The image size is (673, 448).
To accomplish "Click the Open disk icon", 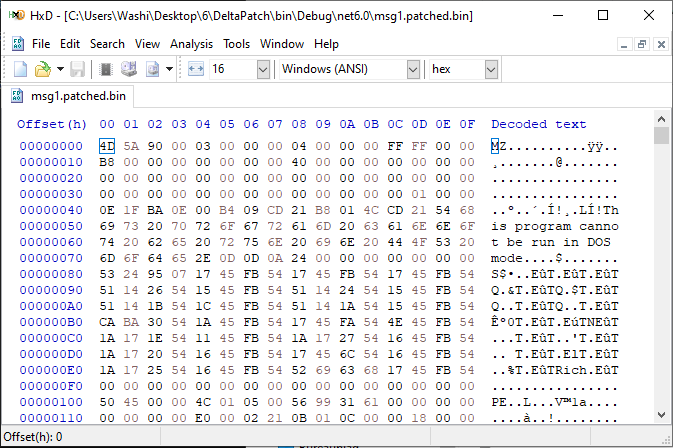I will pos(129,69).
